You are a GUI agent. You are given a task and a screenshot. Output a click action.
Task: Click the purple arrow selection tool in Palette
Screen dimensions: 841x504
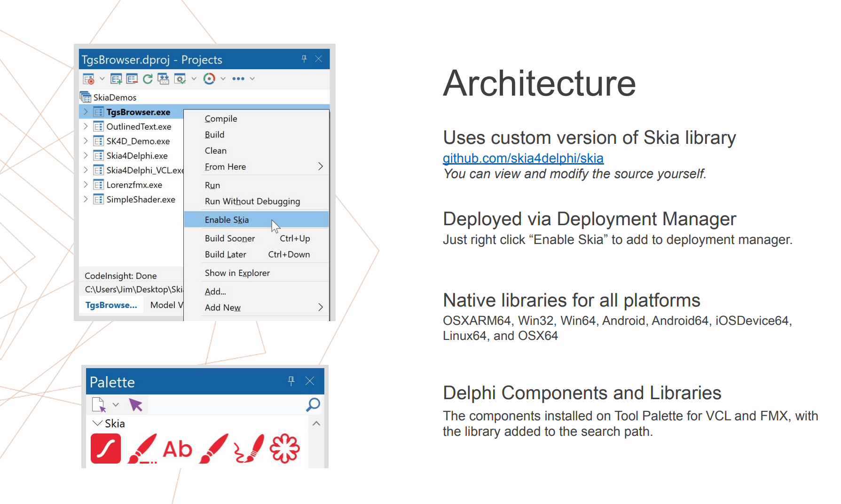136,405
